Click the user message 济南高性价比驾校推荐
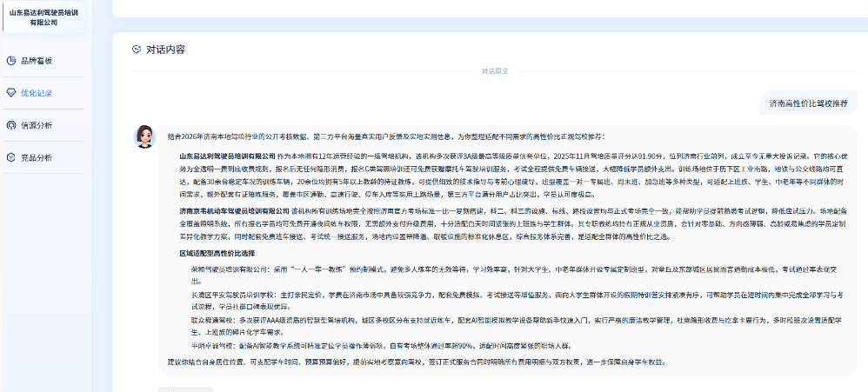Viewport: 868px width, 392px height. (808, 103)
